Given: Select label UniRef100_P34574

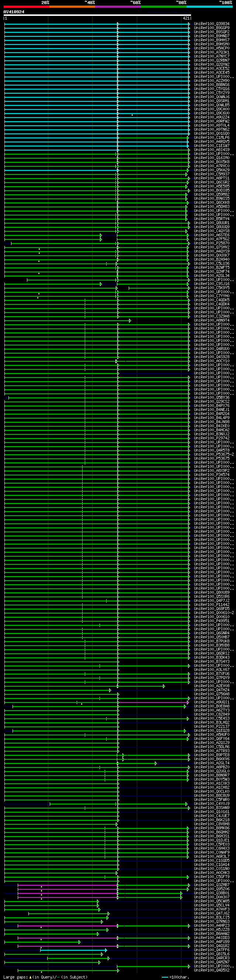Looking at the screenshot, I should (212, 474).
